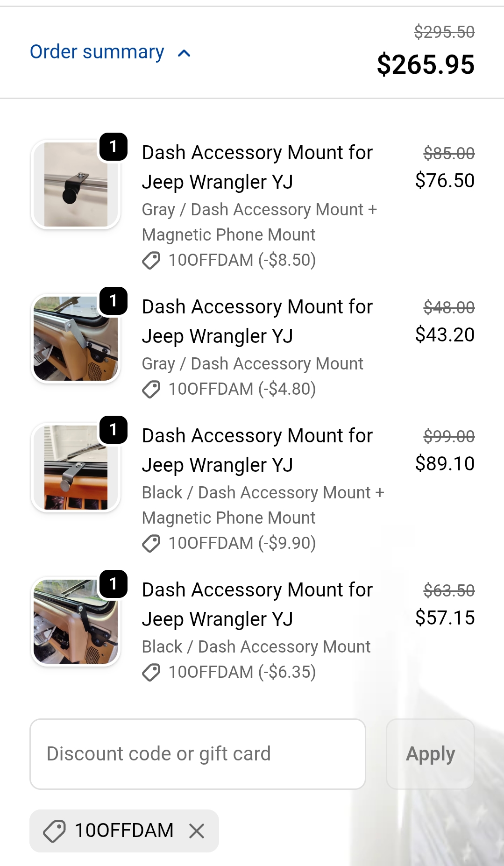Click the first Dash Accessory Mount title
The height and width of the screenshot is (866, 504).
[x=257, y=167]
